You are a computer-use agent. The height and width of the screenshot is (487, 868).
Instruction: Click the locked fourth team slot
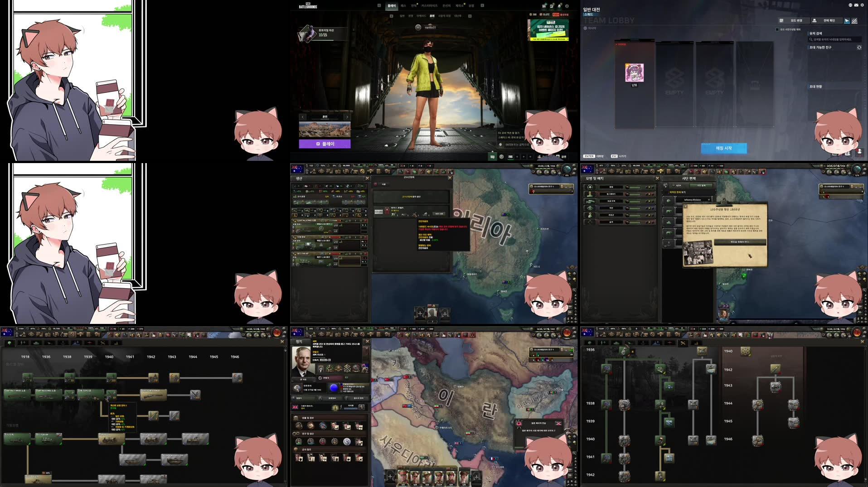755,84
